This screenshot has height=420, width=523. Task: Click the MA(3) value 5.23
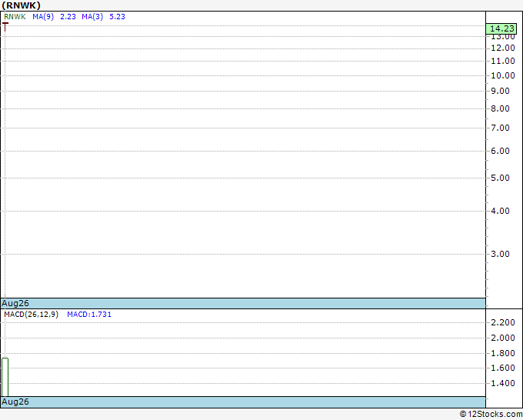pyautogui.click(x=118, y=17)
